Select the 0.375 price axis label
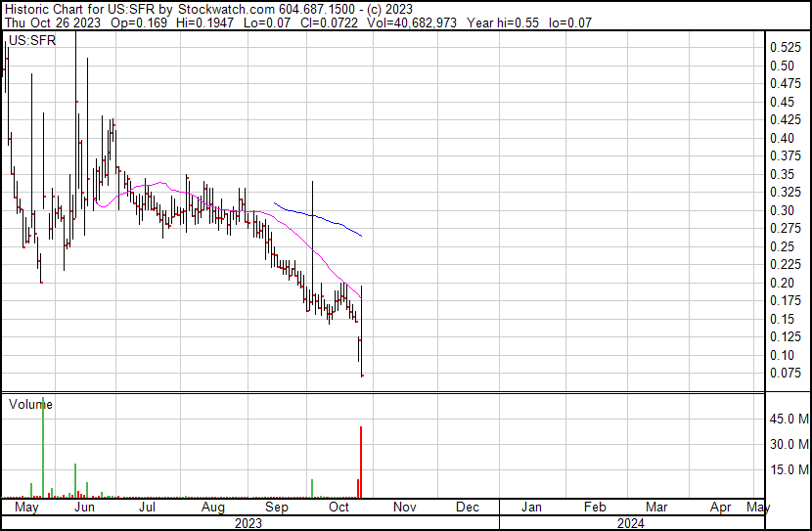The width and height of the screenshot is (812, 531). (786, 156)
